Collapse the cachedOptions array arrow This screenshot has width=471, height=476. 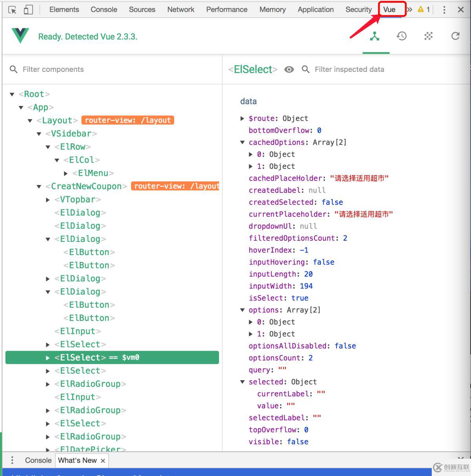pos(242,142)
